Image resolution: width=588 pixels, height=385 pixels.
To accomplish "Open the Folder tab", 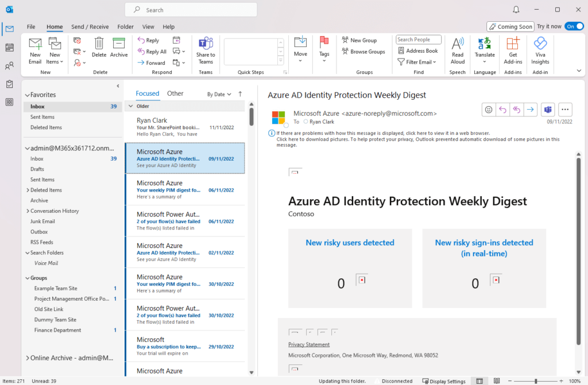I will (x=125, y=26).
